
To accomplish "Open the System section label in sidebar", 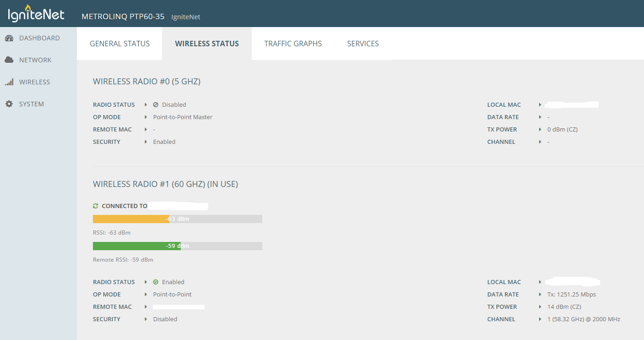I will coord(32,104).
